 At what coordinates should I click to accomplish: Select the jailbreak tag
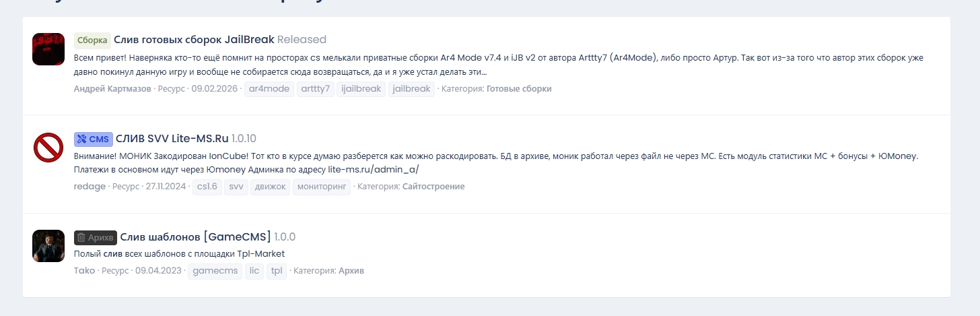pyautogui.click(x=411, y=89)
